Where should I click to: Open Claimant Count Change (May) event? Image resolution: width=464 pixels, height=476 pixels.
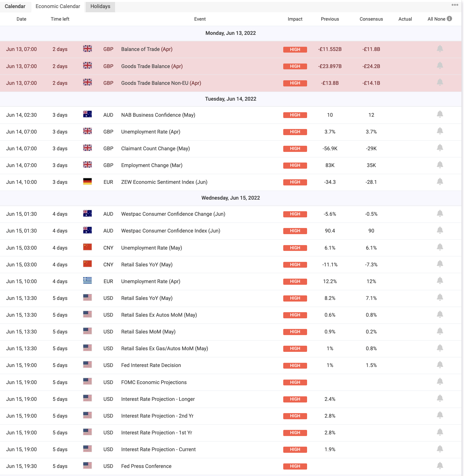click(x=156, y=148)
